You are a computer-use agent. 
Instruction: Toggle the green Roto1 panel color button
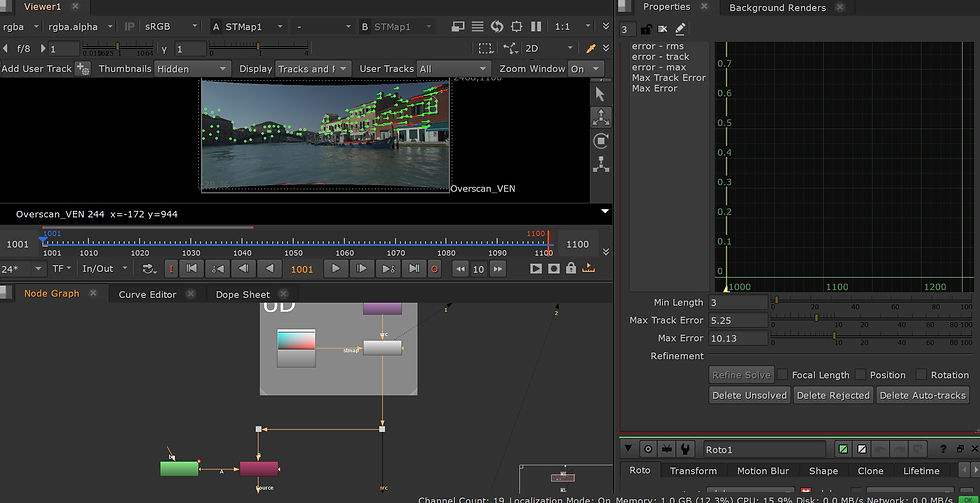pos(844,449)
